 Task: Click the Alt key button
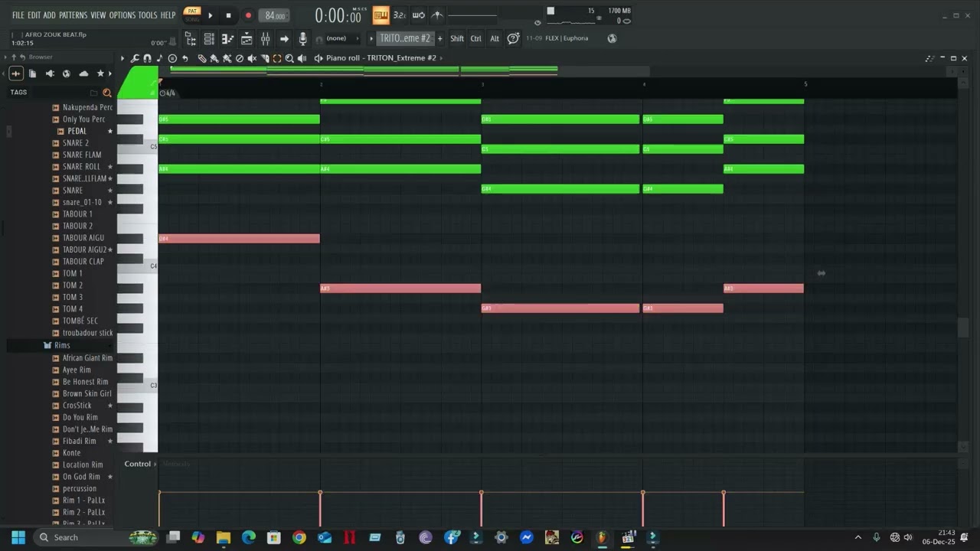[495, 38]
